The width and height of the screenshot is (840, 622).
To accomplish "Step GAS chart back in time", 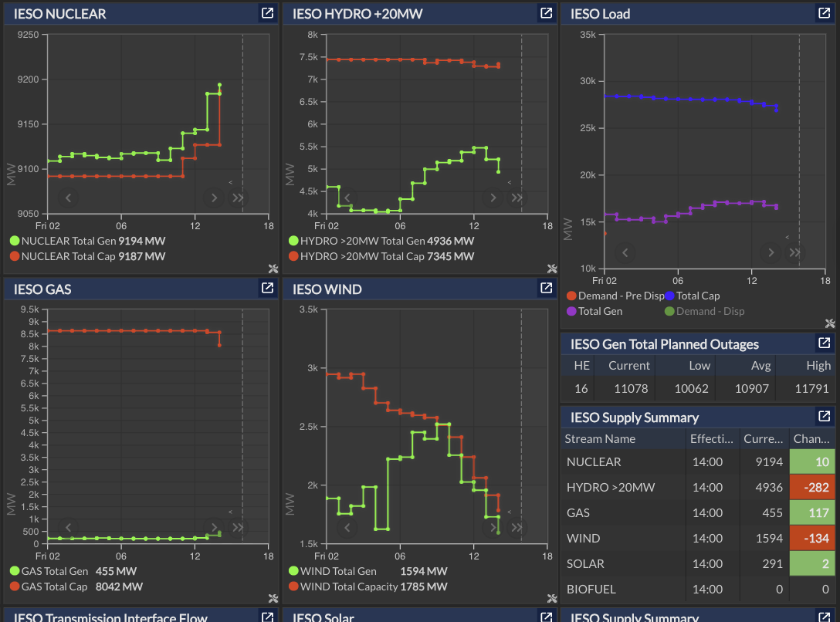I will (68, 528).
